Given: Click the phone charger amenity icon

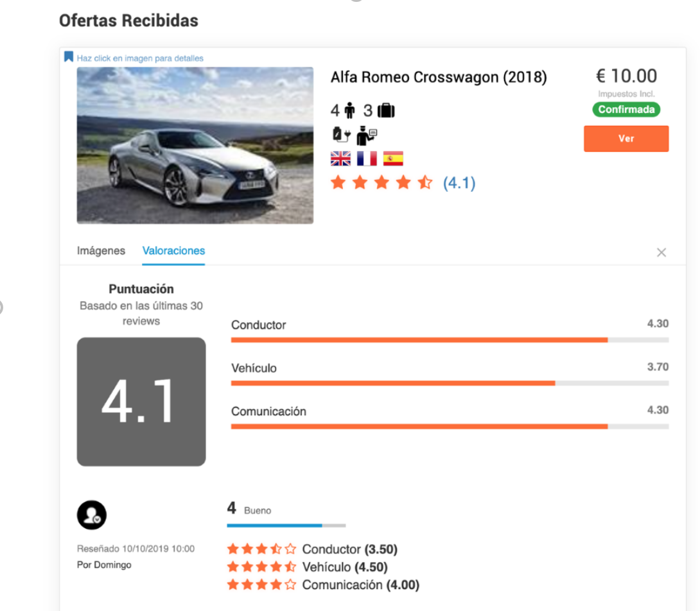Looking at the screenshot, I should 340,135.
